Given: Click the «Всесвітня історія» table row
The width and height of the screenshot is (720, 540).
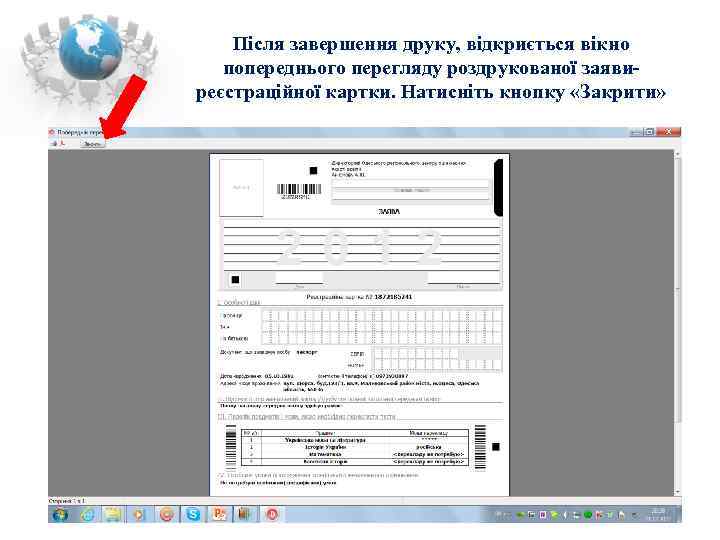Looking at the screenshot, I should pos(355,461).
